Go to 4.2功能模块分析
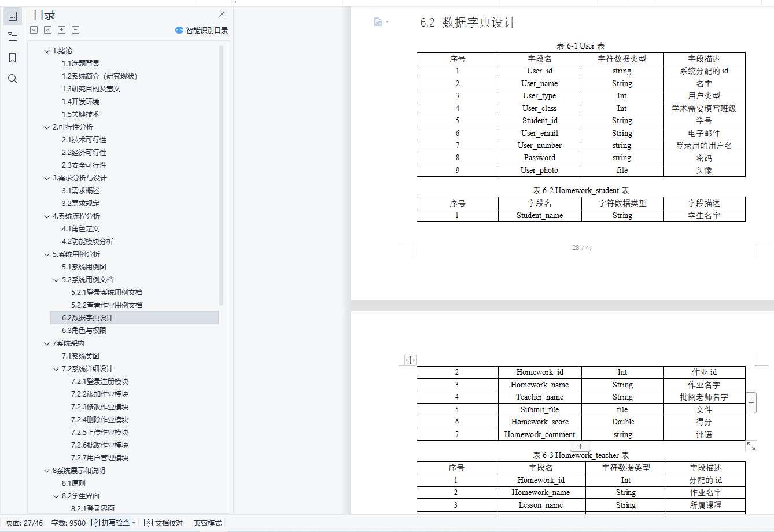Image resolution: width=774 pixels, height=532 pixels. pyautogui.click(x=87, y=242)
